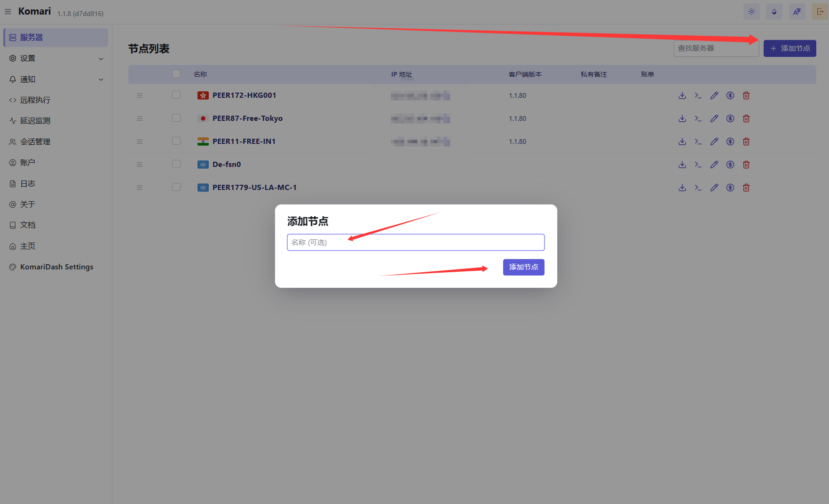829x504 pixels.
Task: Go to KomariDash Settings in sidebar
Action: 56,267
